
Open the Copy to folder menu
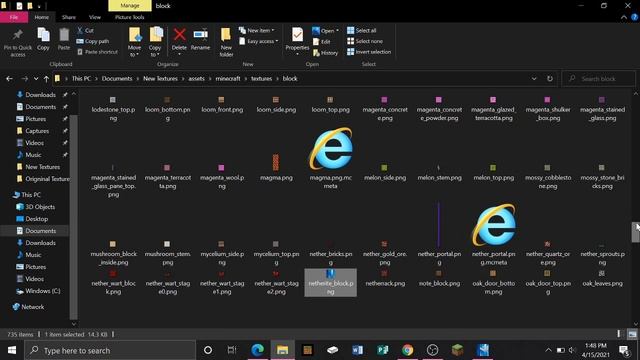155,42
